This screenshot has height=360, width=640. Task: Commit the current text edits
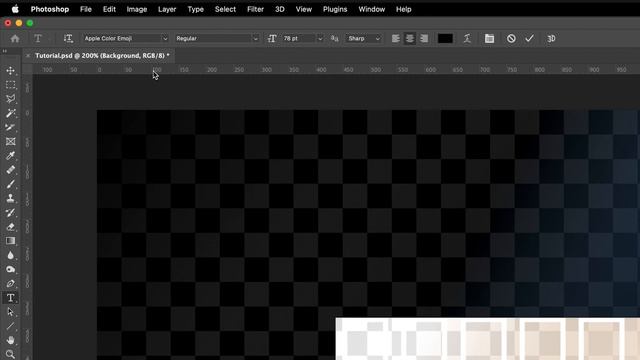[529, 38]
